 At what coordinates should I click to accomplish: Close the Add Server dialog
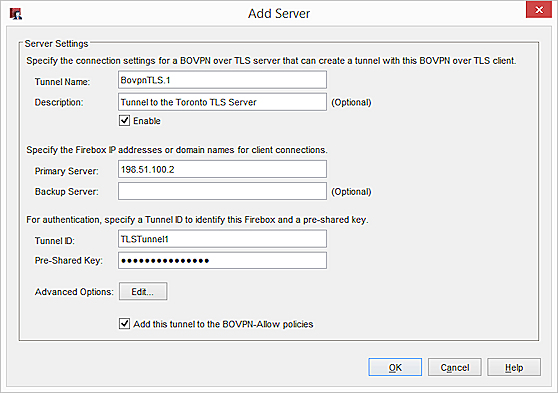539,10
